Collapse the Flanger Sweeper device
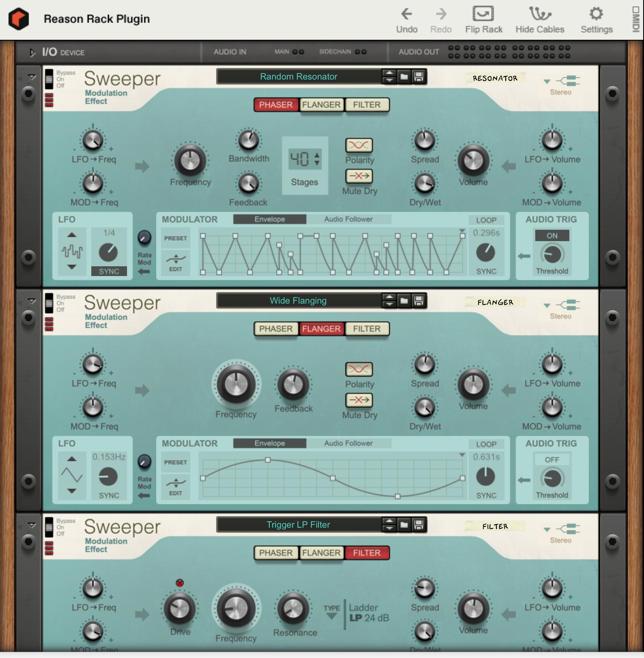644x658 pixels. (x=31, y=301)
